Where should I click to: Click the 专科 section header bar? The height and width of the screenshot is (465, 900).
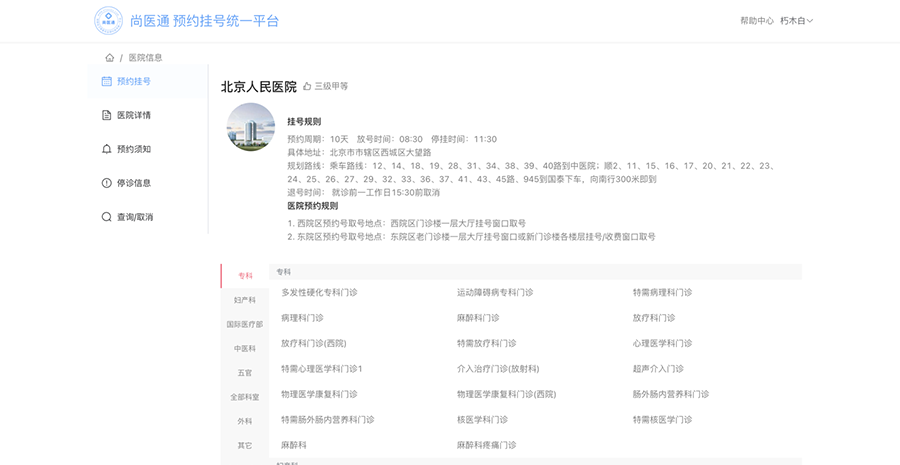536,272
